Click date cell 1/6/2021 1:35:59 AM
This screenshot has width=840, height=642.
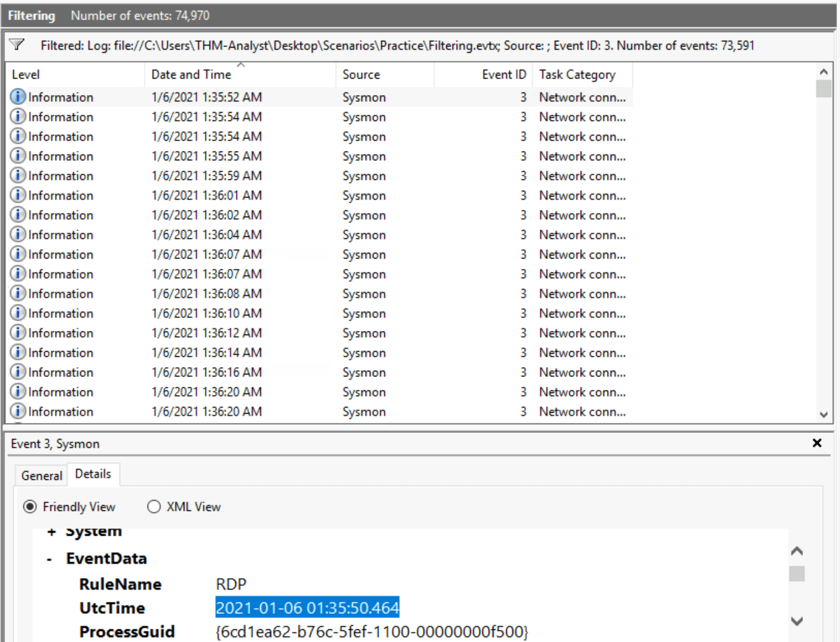click(206, 175)
